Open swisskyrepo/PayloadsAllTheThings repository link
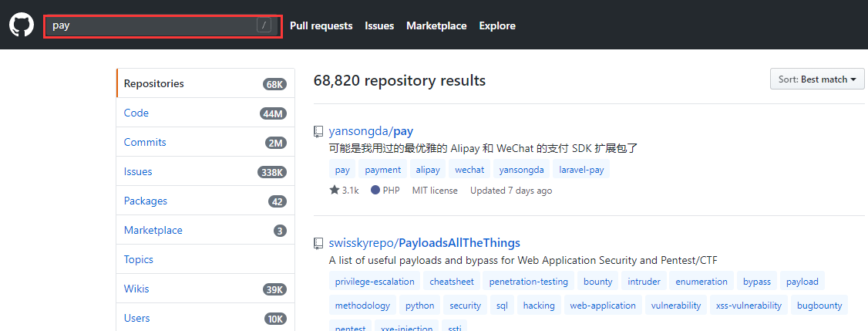This screenshot has width=868, height=331. pos(425,243)
